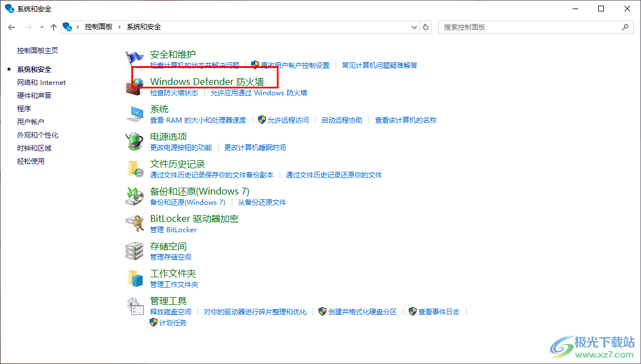This screenshot has width=641, height=364.
Task: Click 更改电源按钮的功能 link
Action: click(181, 147)
